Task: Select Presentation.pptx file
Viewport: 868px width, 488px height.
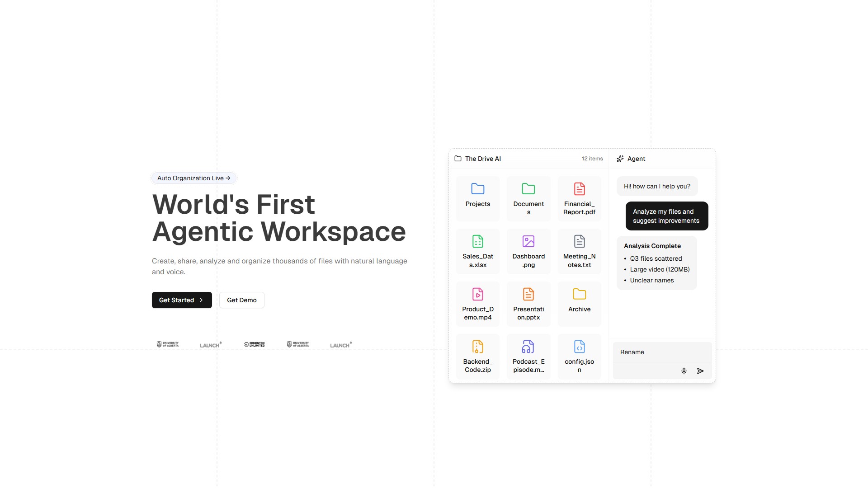Action: (x=528, y=295)
